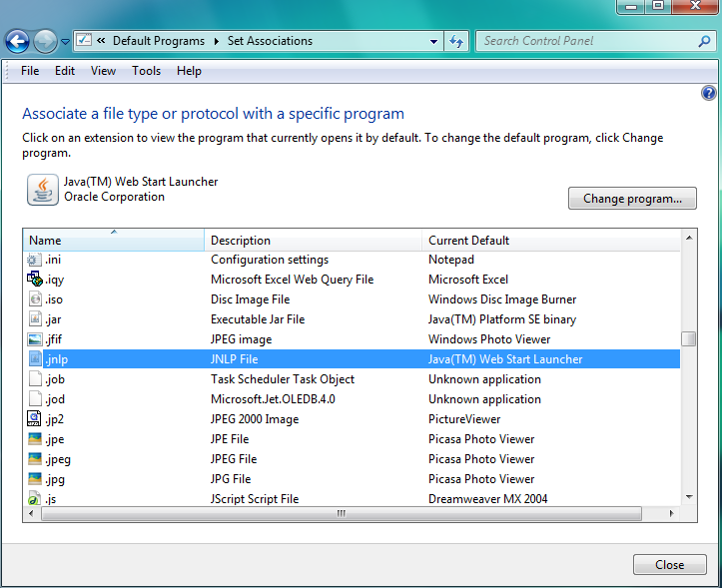Viewport: 722px width, 588px height.
Task: Click the Java Web Start Launcher icon
Action: (x=42, y=190)
